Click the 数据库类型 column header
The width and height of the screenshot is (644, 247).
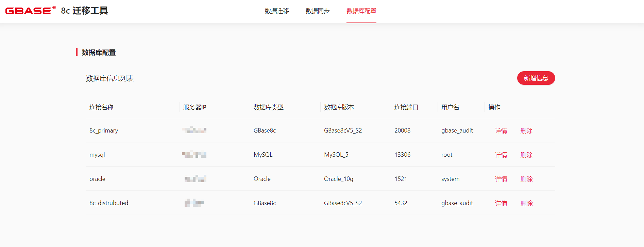click(268, 107)
